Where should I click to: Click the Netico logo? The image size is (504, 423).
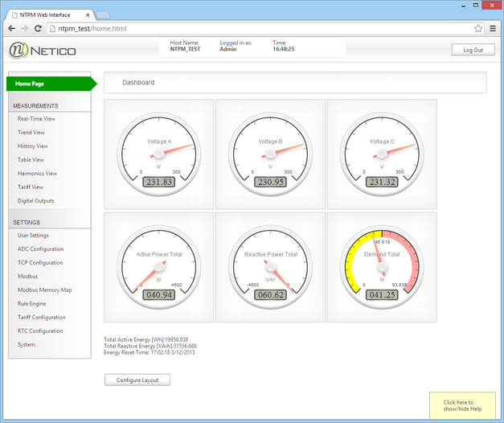coord(43,50)
